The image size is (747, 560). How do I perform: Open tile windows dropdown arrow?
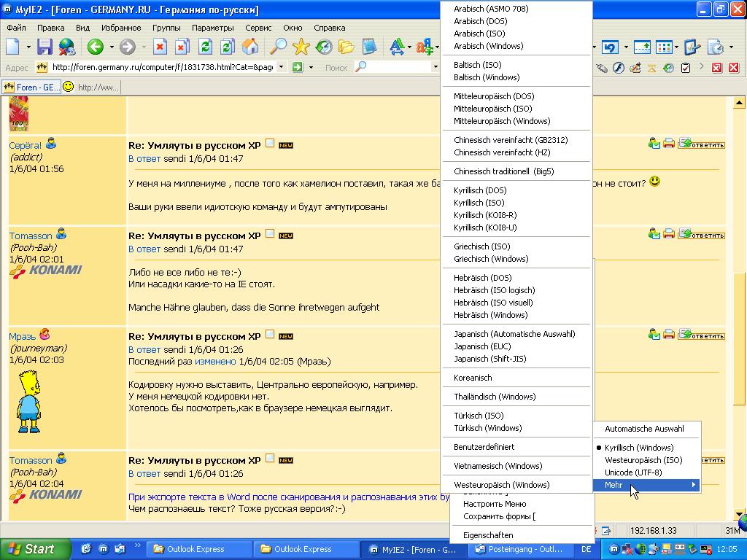point(676,47)
